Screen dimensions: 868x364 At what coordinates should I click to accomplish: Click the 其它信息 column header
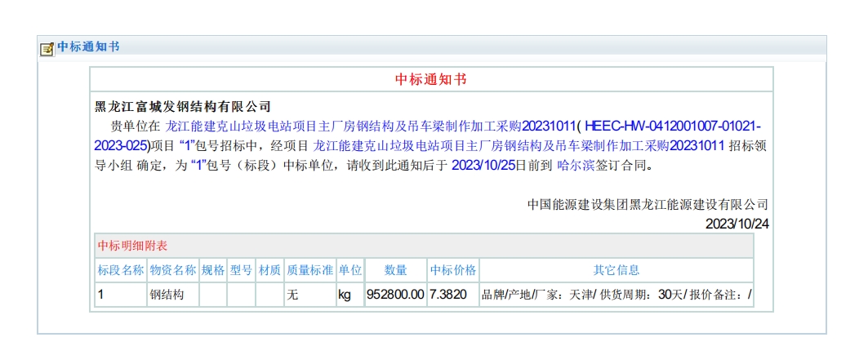[x=617, y=270]
